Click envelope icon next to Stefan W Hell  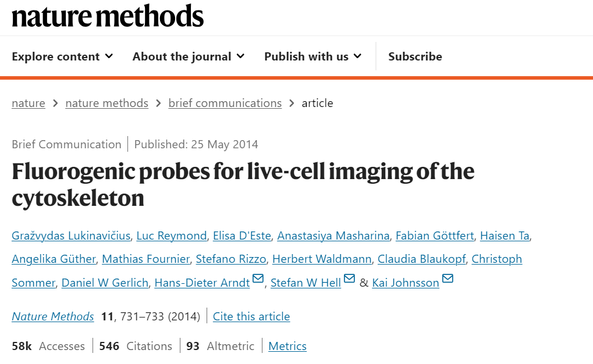pos(349,279)
